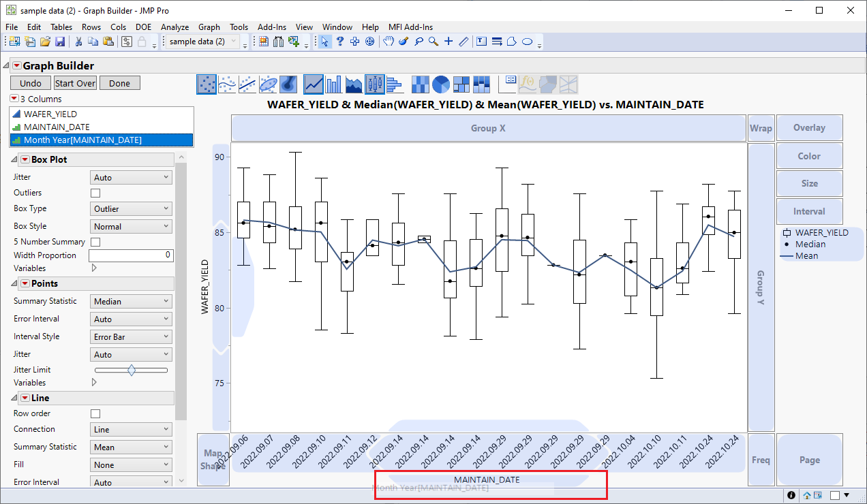Choose the Histogram element in Graph Builder
The width and height of the screenshot is (867, 504).
point(394,84)
